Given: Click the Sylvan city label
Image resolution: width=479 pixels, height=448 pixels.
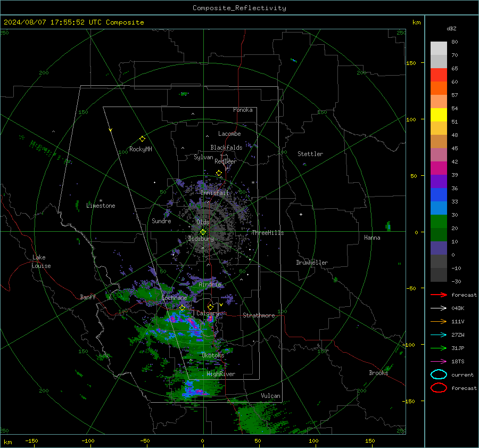Looking at the screenshot, I should [x=203, y=157].
